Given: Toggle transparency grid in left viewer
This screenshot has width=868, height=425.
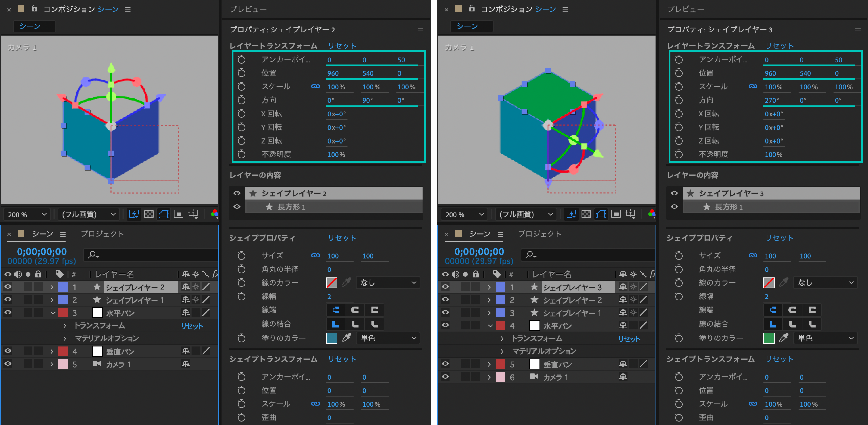Looking at the screenshot, I should (x=149, y=214).
